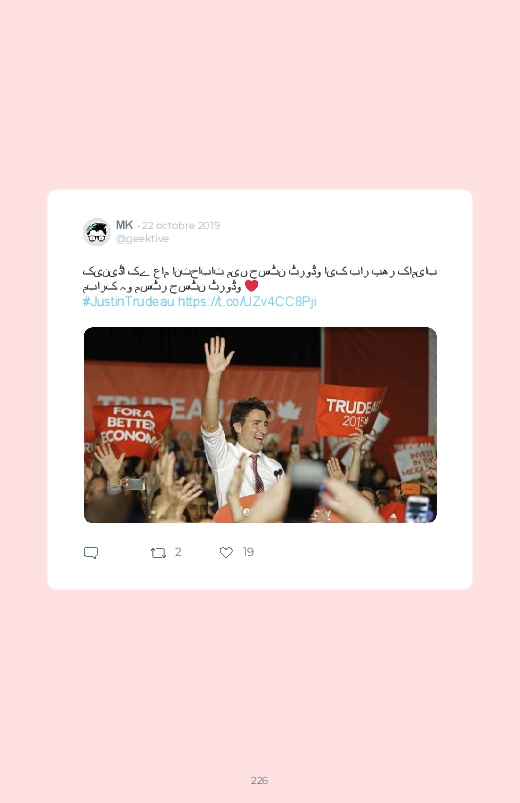Open the @geektive handle

point(142,239)
